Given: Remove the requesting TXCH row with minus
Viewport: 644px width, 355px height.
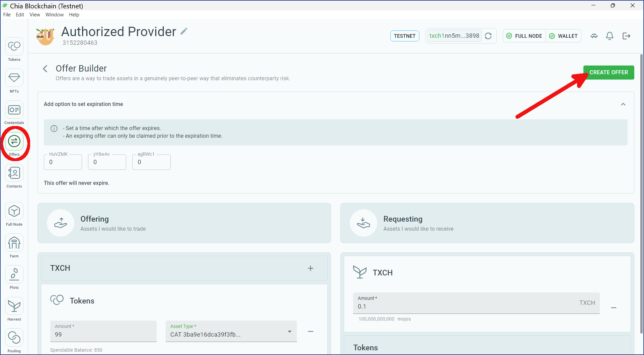Looking at the screenshot, I should point(614,308).
